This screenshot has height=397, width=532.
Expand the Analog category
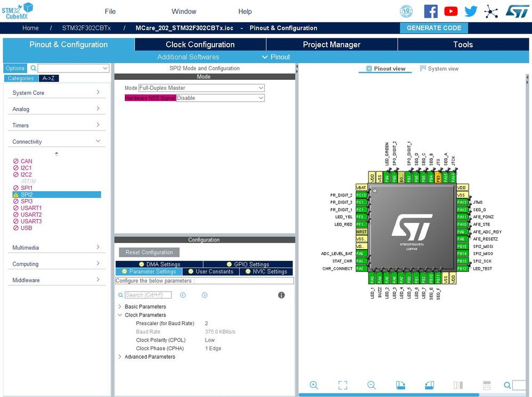click(x=56, y=109)
